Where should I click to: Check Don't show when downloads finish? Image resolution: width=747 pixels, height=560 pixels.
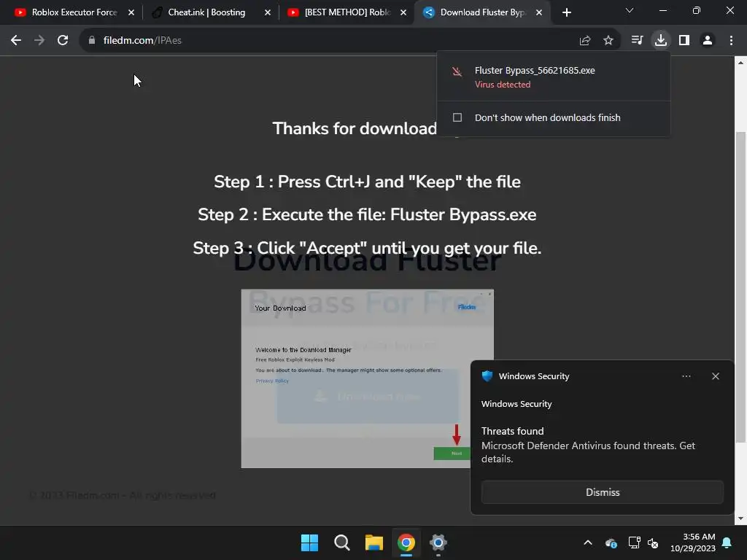click(457, 117)
